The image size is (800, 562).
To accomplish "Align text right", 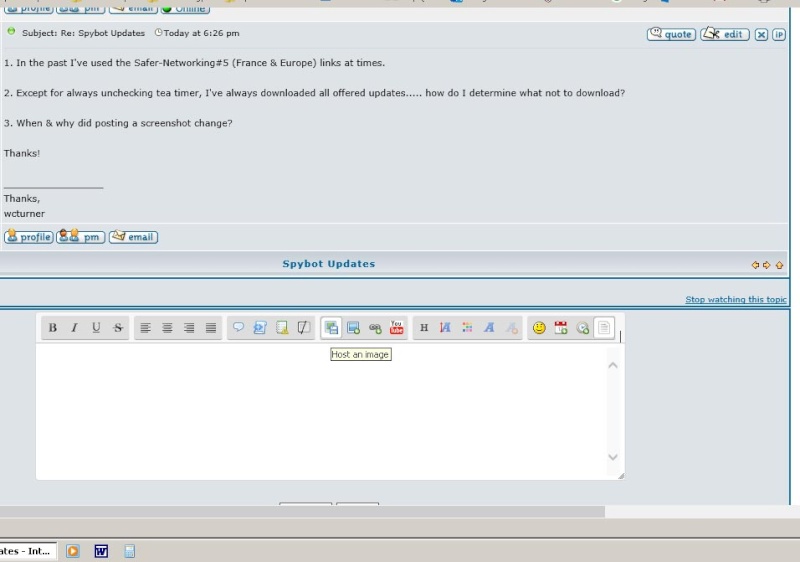I will click(x=189, y=328).
